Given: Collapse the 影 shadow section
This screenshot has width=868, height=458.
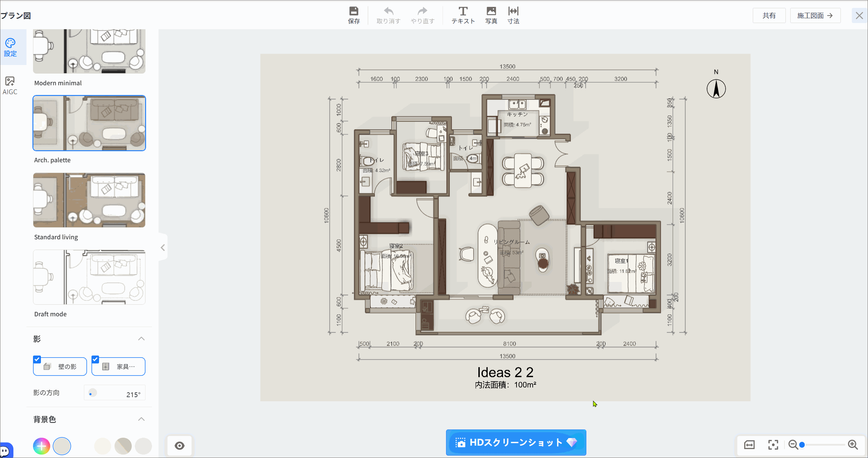Looking at the screenshot, I should (x=141, y=339).
